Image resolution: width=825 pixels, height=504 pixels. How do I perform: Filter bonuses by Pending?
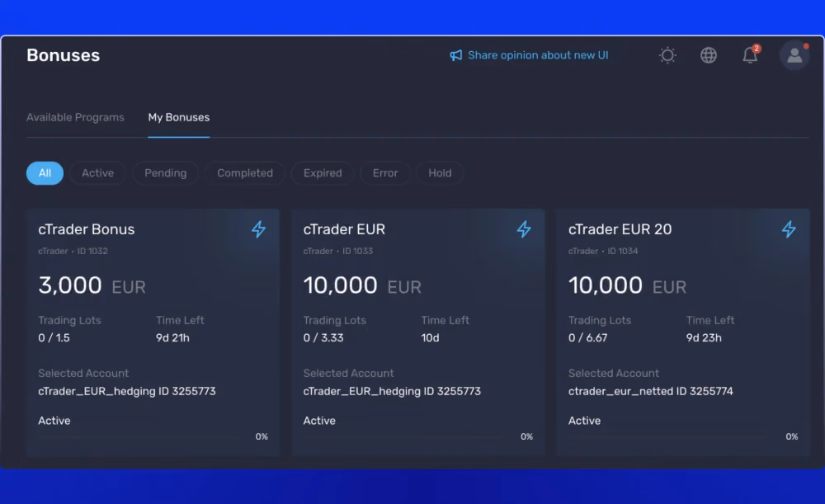coord(165,173)
